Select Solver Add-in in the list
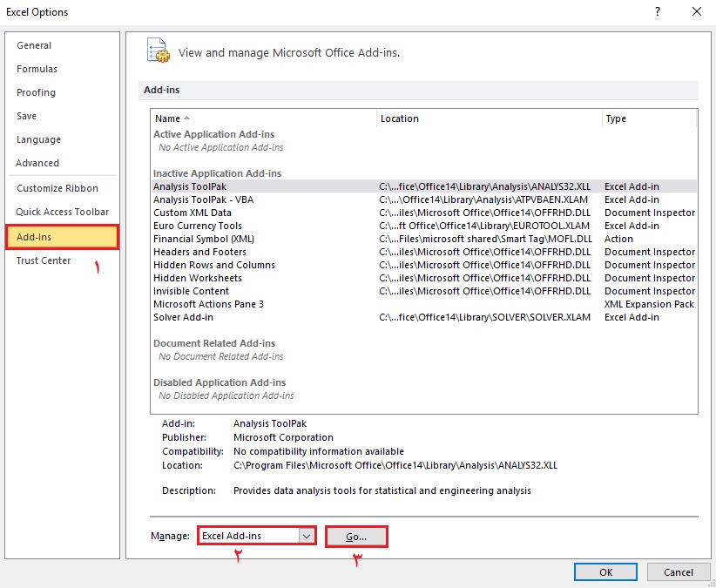716x588 pixels. (184, 317)
